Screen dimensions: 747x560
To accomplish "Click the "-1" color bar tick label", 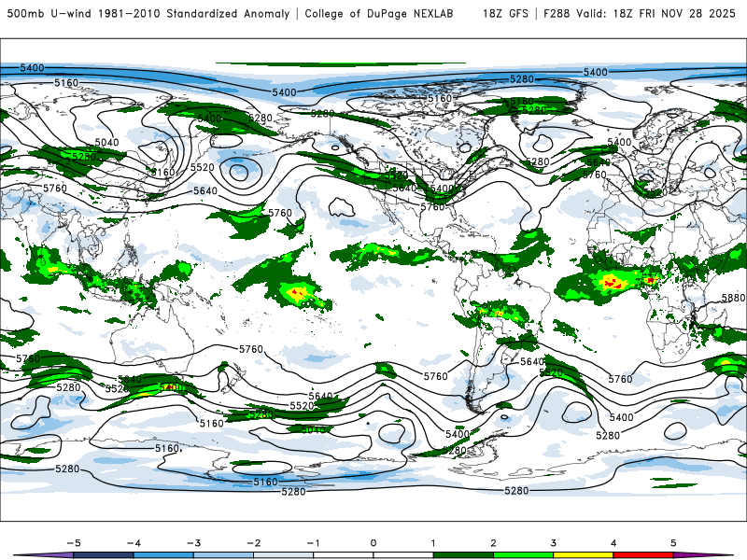I will [x=313, y=543].
